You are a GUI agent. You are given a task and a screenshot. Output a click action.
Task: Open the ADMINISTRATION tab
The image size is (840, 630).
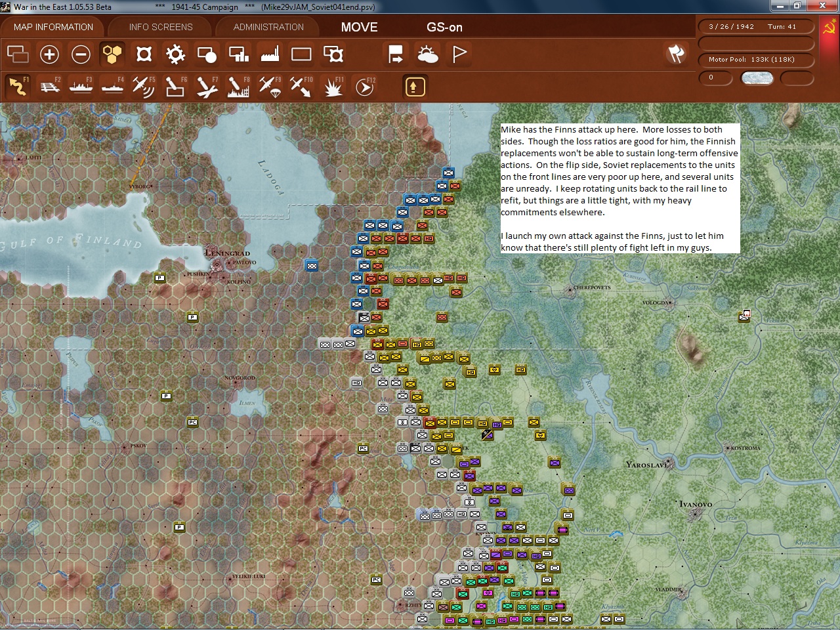[x=268, y=27]
